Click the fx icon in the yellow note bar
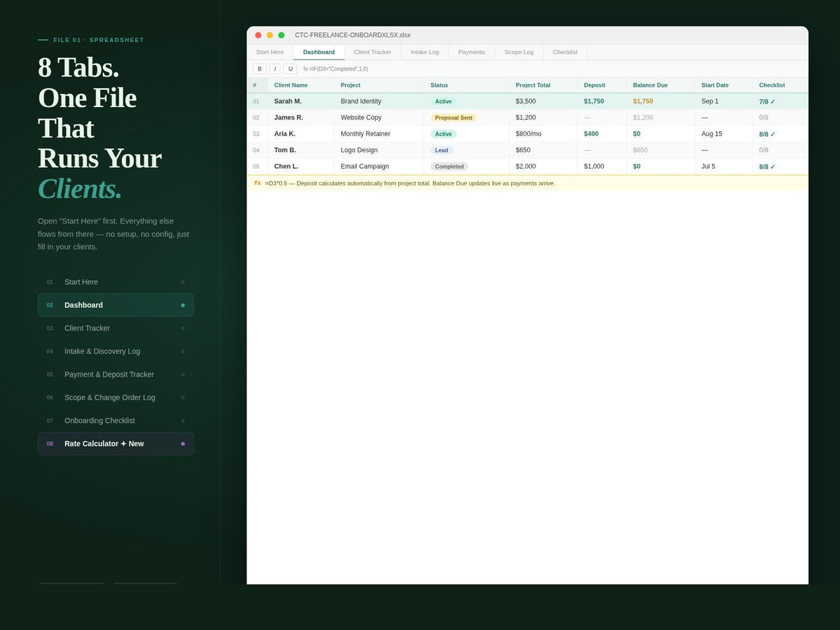The image size is (840, 630). pos(258,183)
